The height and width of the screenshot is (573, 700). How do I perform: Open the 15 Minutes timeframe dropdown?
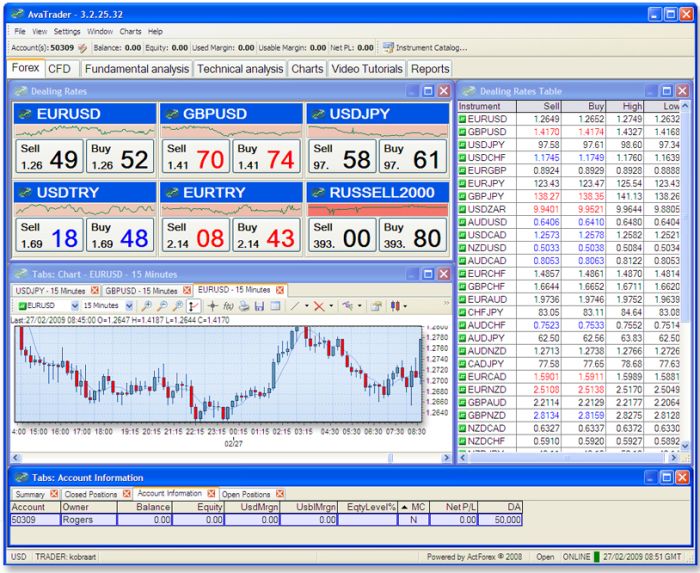[x=129, y=306]
